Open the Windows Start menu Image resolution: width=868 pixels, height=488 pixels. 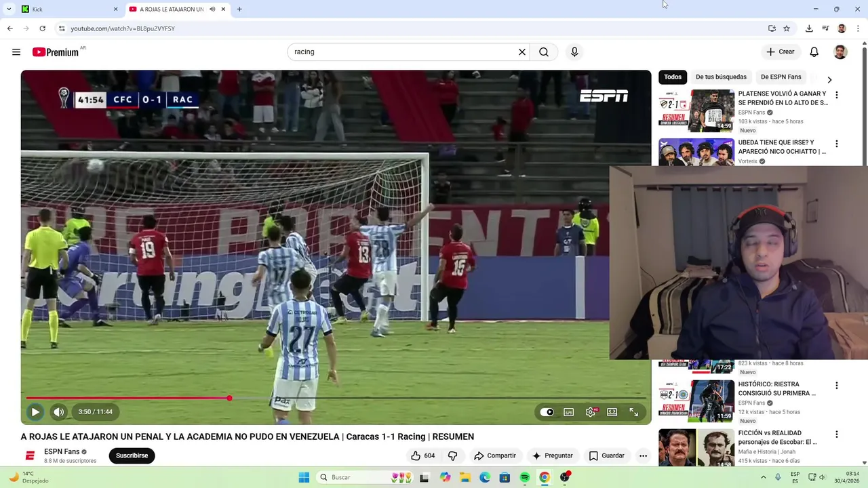(x=304, y=477)
